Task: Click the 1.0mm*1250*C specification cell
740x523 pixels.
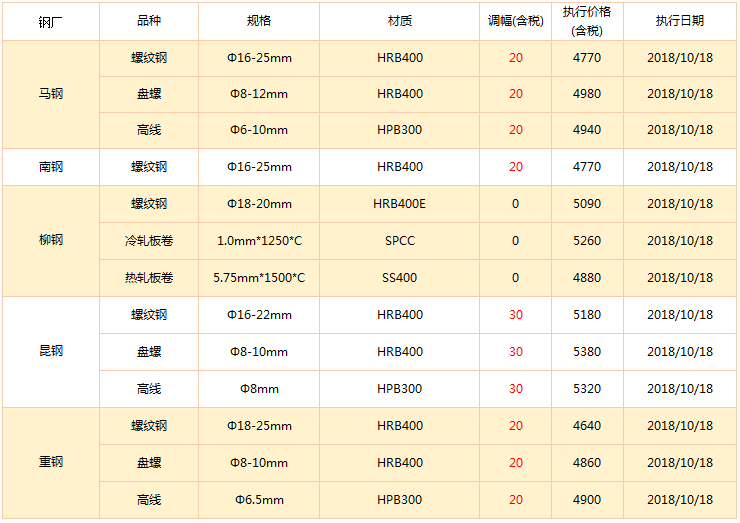Action: (x=259, y=241)
